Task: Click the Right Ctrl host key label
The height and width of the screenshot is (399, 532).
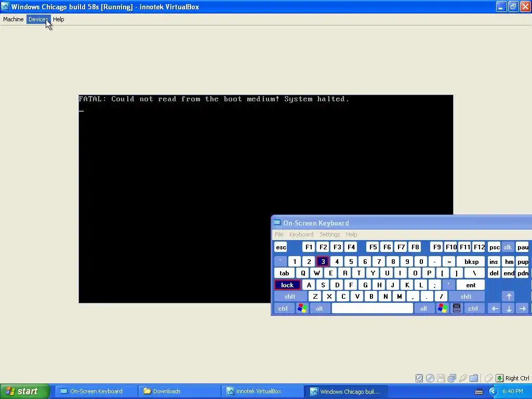Action: click(517, 378)
